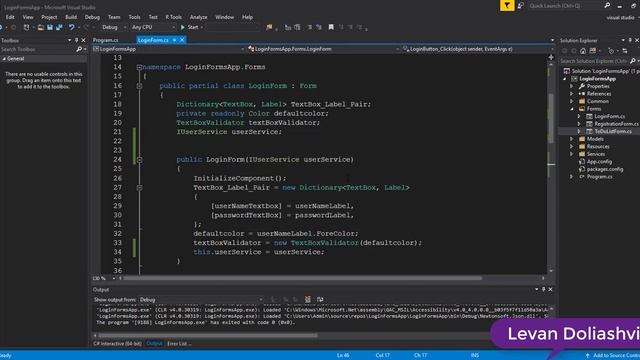Collapse the Forms folder in Solution Explorer
The width and height of the screenshot is (640, 360).
571,109
